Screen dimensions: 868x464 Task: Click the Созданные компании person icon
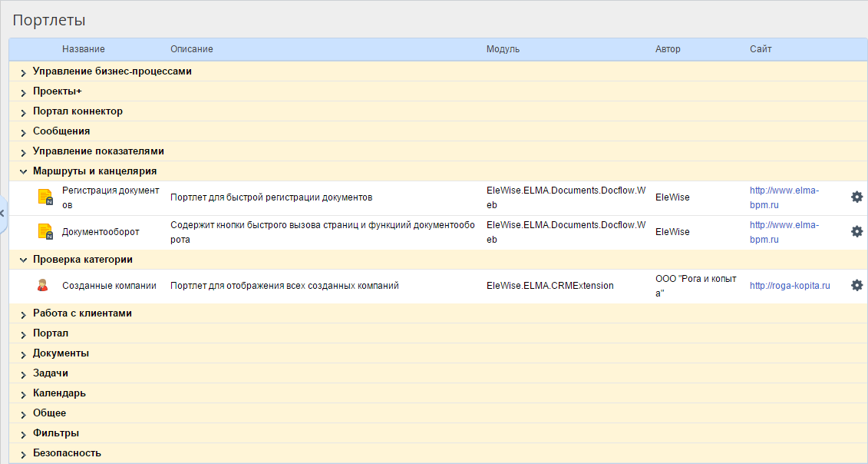click(x=43, y=286)
